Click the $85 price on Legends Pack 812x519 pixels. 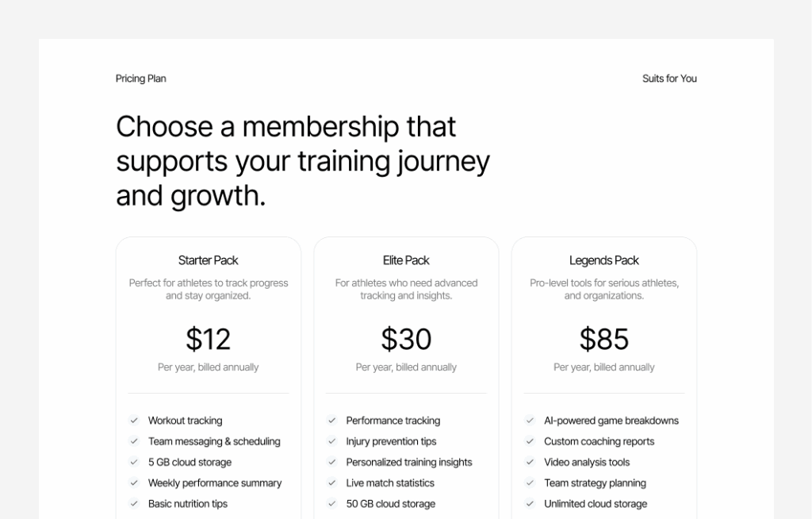(x=605, y=339)
